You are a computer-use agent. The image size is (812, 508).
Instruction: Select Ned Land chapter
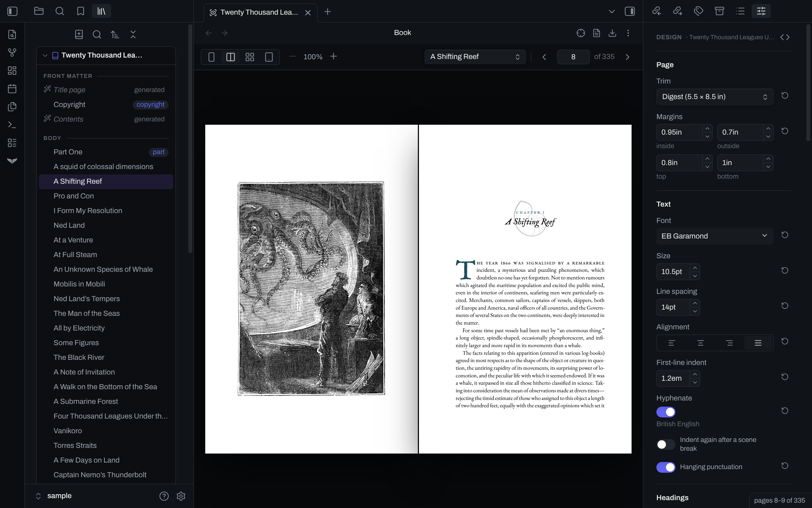click(106, 225)
